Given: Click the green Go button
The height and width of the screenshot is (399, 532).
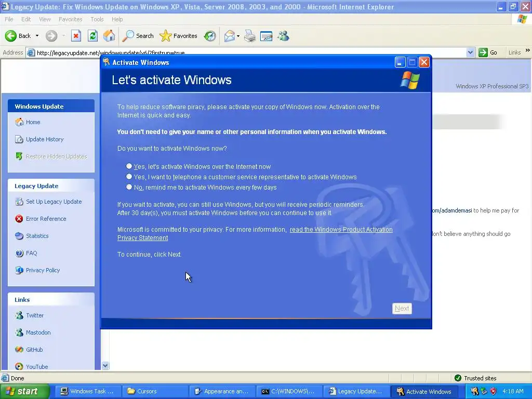Looking at the screenshot, I should click(x=488, y=52).
